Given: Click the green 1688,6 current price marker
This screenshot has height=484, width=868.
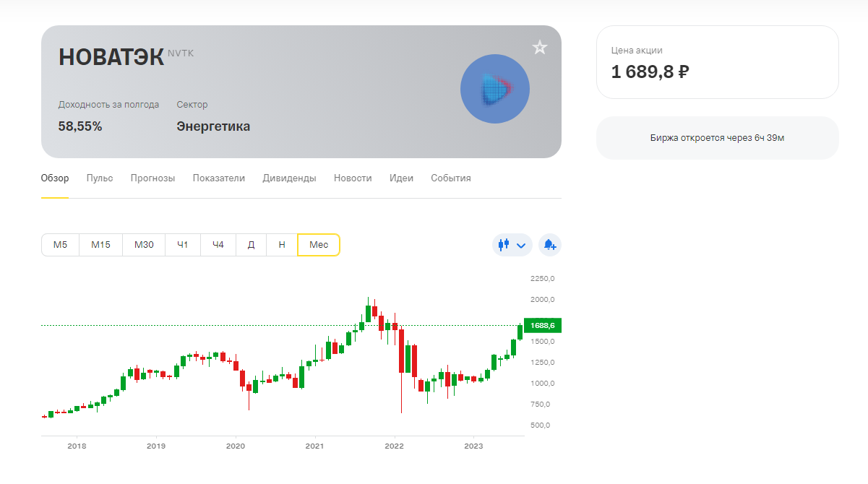Looking at the screenshot, I should [x=542, y=326].
